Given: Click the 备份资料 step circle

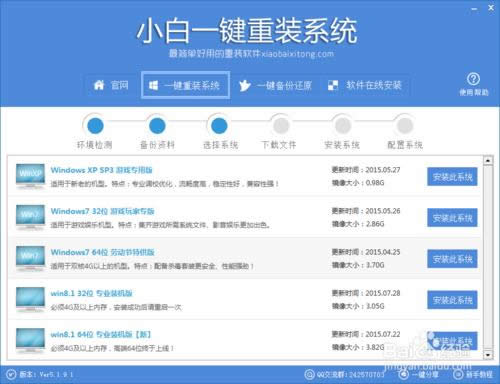Looking at the screenshot, I should tap(157, 126).
